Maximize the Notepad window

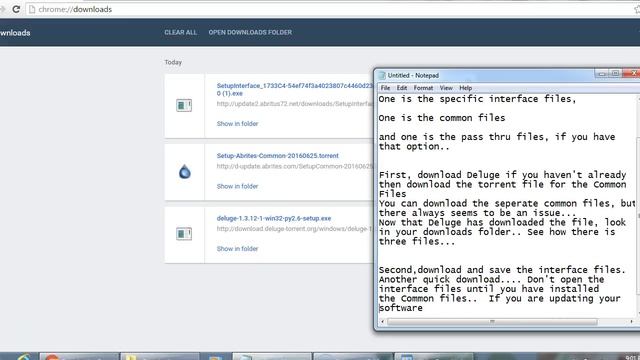(x=615, y=73)
